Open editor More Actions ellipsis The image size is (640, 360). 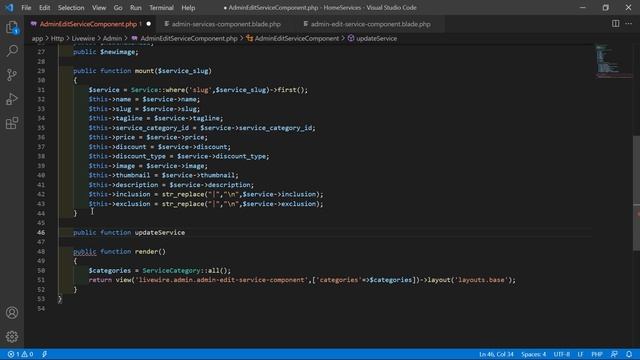tap(629, 24)
